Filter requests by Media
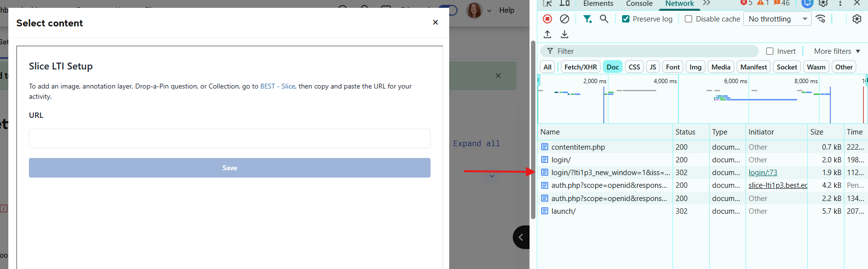Screen dimensions: 868x269 721,67
